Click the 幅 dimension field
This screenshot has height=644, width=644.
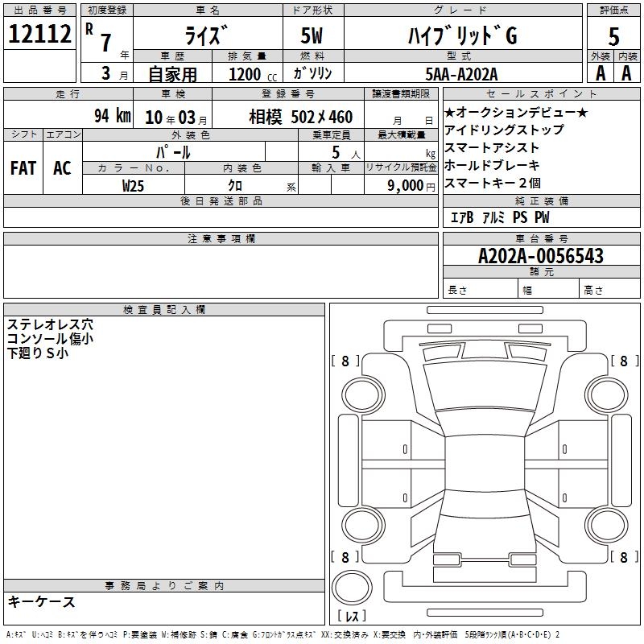tap(548, 290)
